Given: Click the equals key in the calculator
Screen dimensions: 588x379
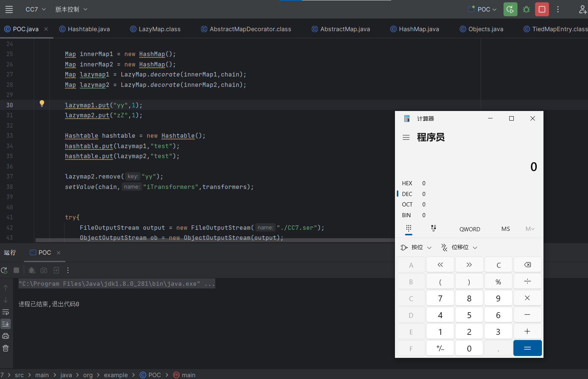Looking at the screenshot, I should 527,348.
